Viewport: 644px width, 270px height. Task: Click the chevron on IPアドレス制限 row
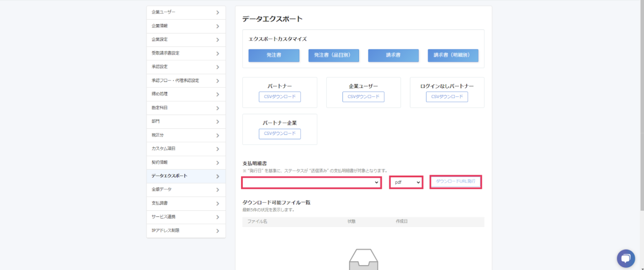pyautogui.click(x=218, y=231)
